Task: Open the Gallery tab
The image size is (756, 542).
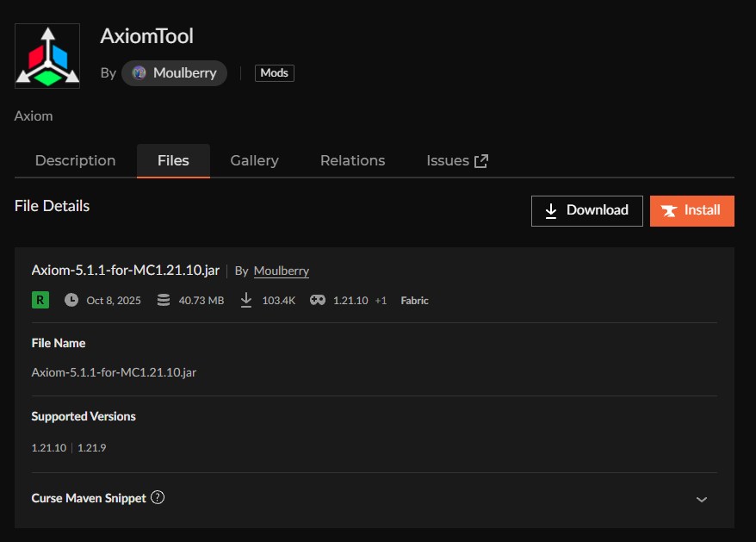Action: click(x=254, y=161)
